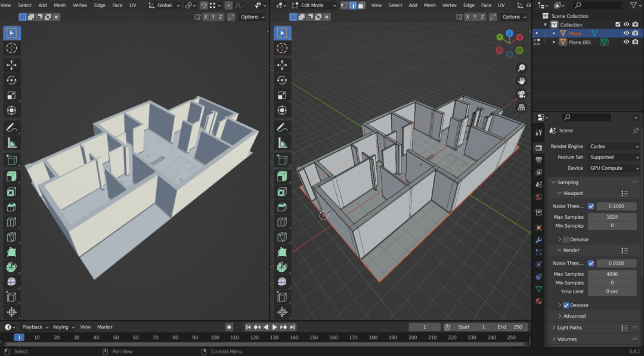Toggle camera view with the camera gizmo
Screen dimensions: 644x356
click(x=521, y=94)
